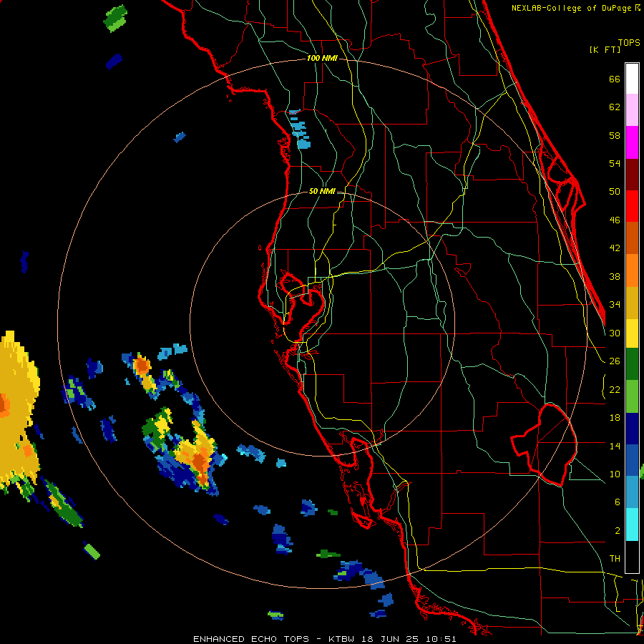This screenshot has width=644, height=644.
Task: Click the light pink legend swatch
Action: coord(632,109)
